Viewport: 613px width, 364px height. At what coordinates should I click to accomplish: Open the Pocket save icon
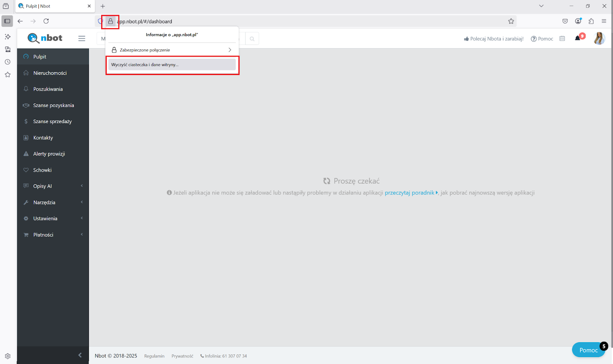565,21
